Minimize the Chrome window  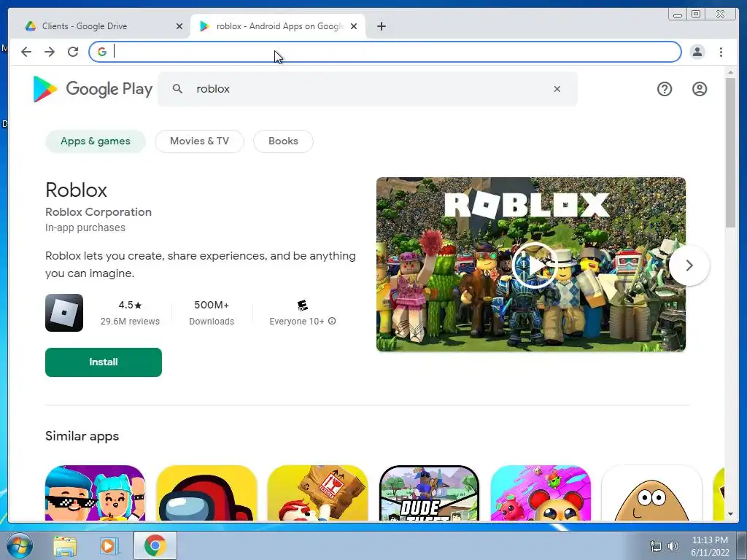click(x=677, y=15)
